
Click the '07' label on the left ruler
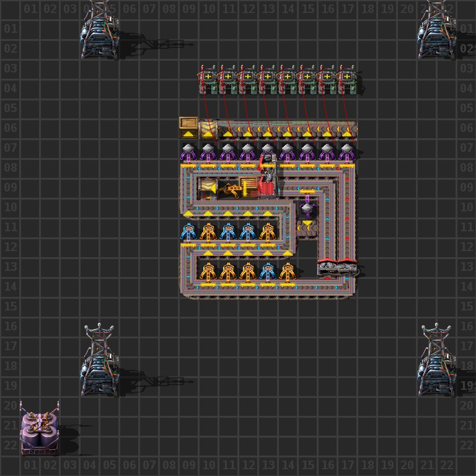[x=11, y=148]
